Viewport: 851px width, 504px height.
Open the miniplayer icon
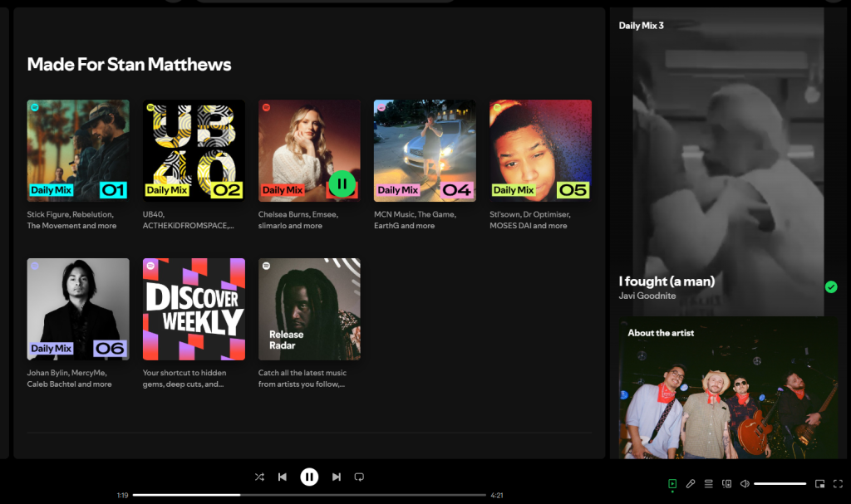[x=820, y=483]
